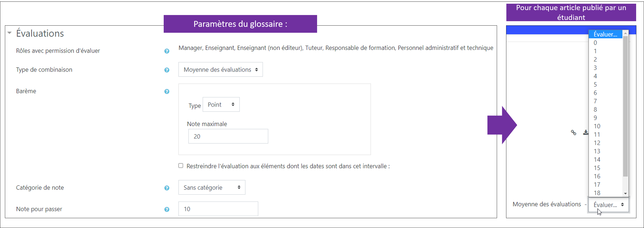
Task: Click inside the "Note maximale" field
Action: (x=228, y=136)
